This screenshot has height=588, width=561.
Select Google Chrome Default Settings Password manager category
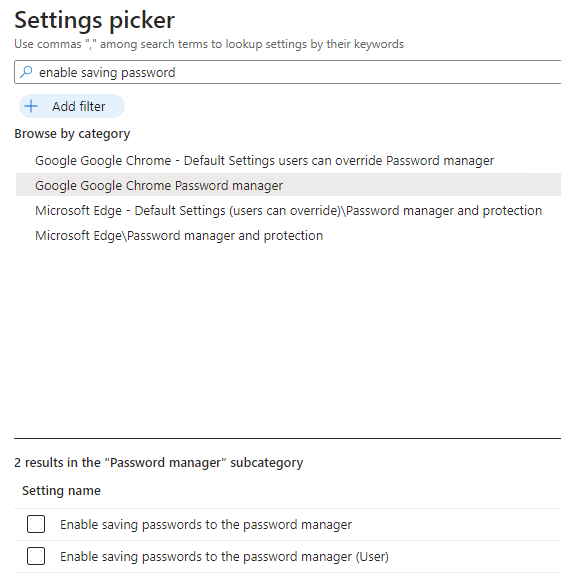coord(264,160)
